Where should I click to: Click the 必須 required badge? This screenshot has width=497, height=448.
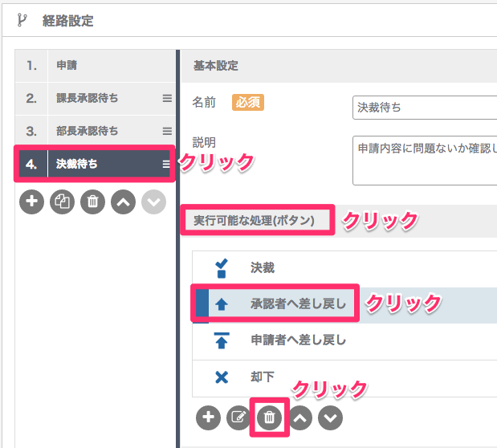click(248, 103)
